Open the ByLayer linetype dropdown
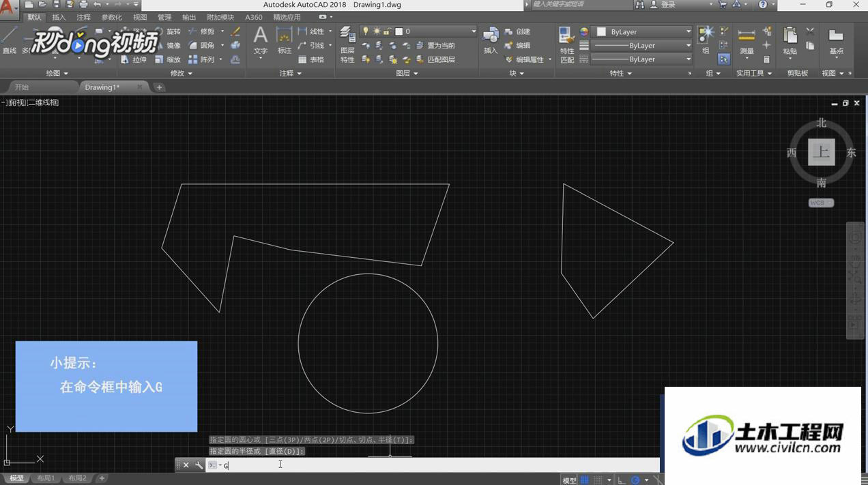The image size is (868, 485). pyautogui.click(x=643, y=59)
